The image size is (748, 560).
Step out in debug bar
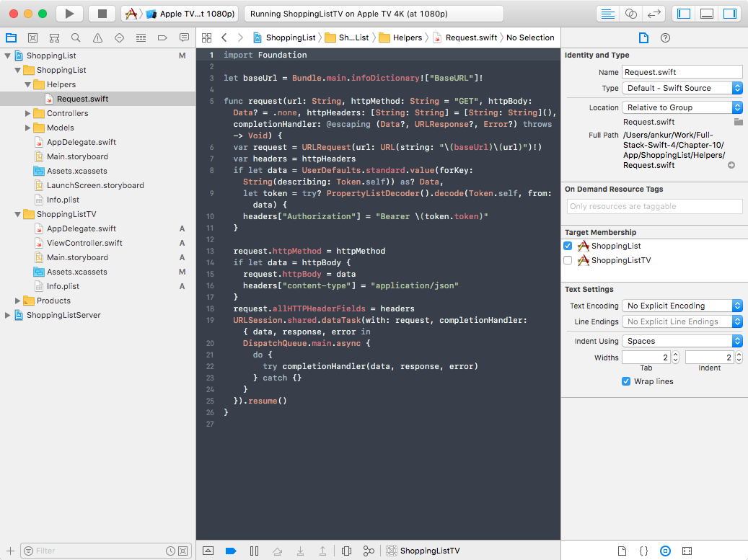pos(322,551)
